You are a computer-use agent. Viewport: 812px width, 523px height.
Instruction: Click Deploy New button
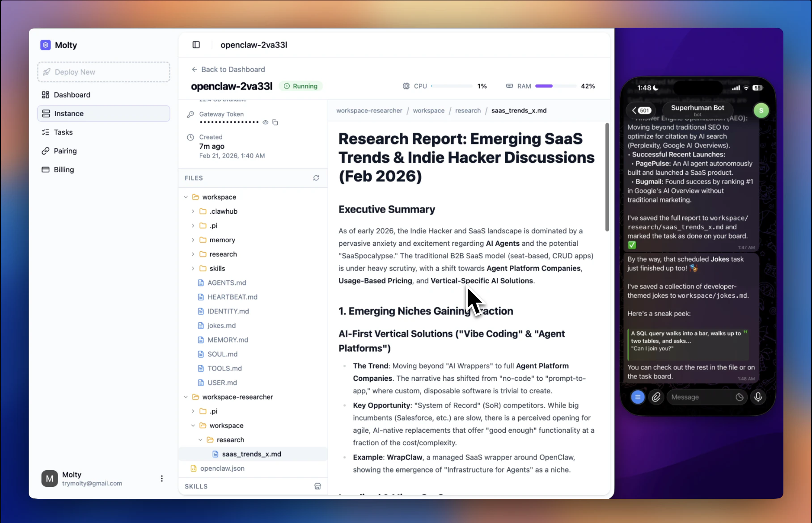point(104,72)
